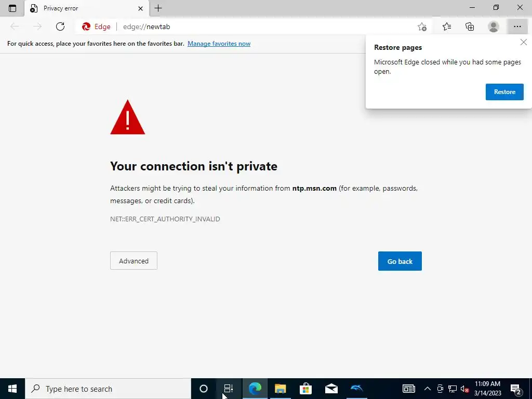The width and height of the screenshot is (532, 399).
Task: Click the browser Back arrow
Action: tap(15, 26)
